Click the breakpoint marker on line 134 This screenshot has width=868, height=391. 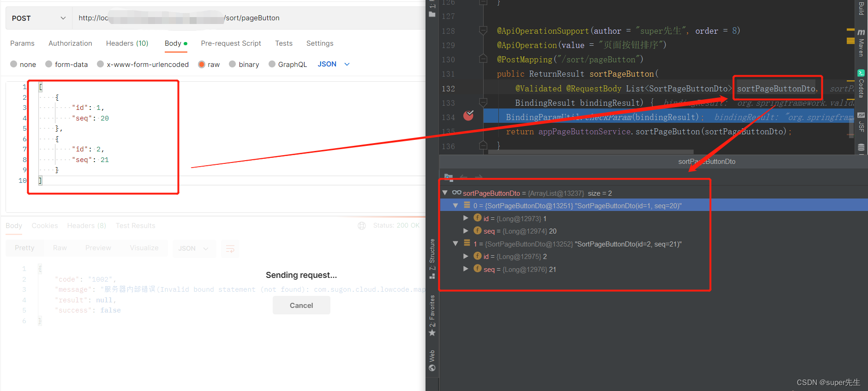[468, 115]
